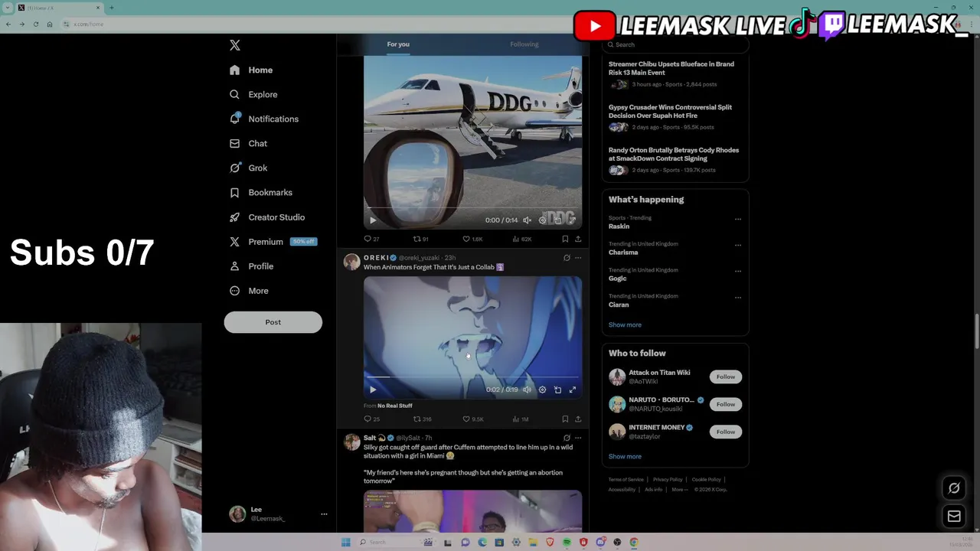Repost OREKI post (316)
The width and height of the screenshot is (980, 551).
point(422,419)
